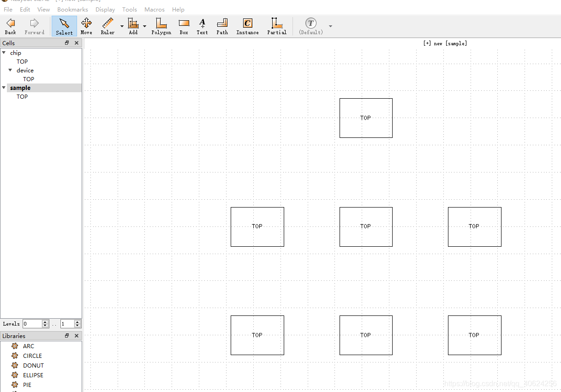
Task: Choose the Text tool
Action: tap(202, 26)
